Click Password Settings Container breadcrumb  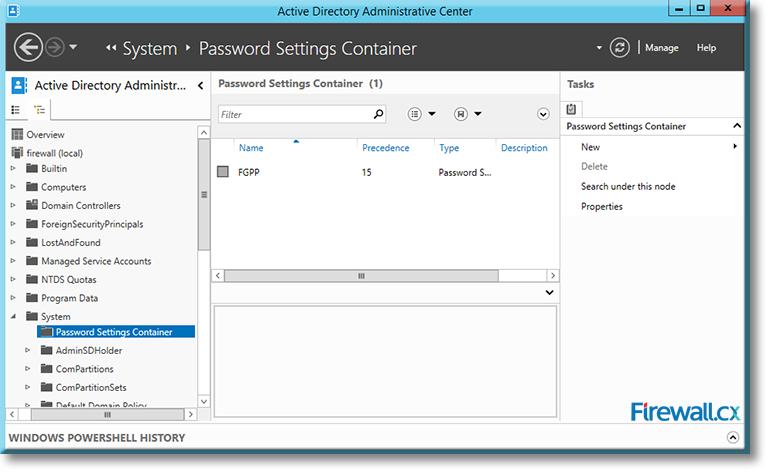(x=308, y=48)
